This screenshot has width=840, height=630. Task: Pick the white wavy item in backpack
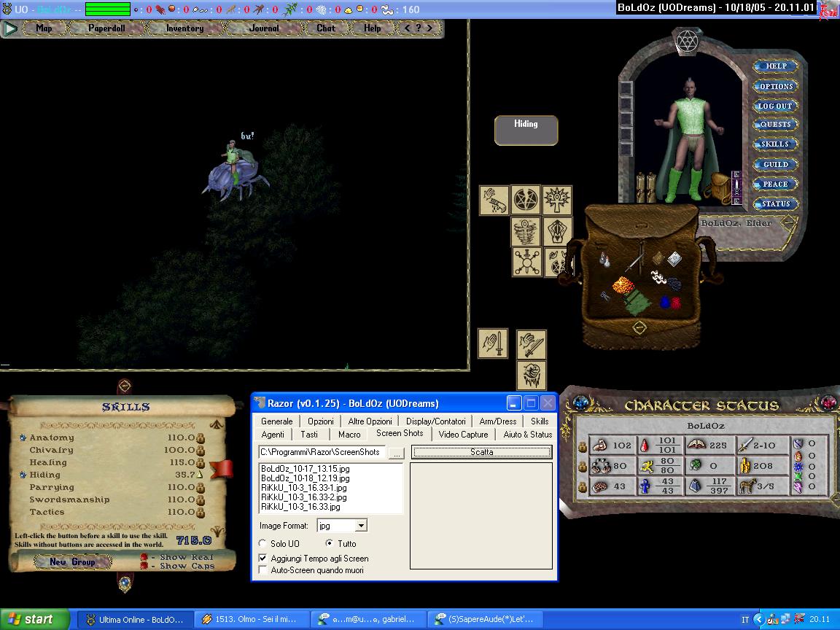tap(658, 278)
